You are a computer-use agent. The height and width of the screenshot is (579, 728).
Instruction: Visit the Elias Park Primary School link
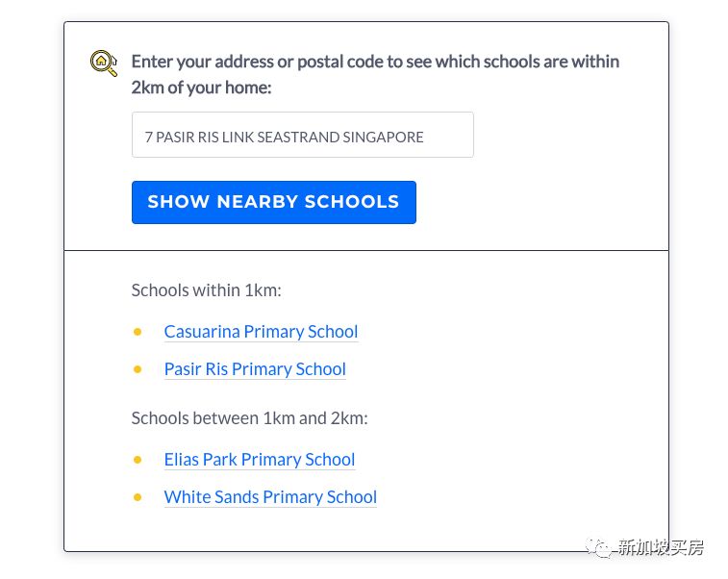[260, 460]
